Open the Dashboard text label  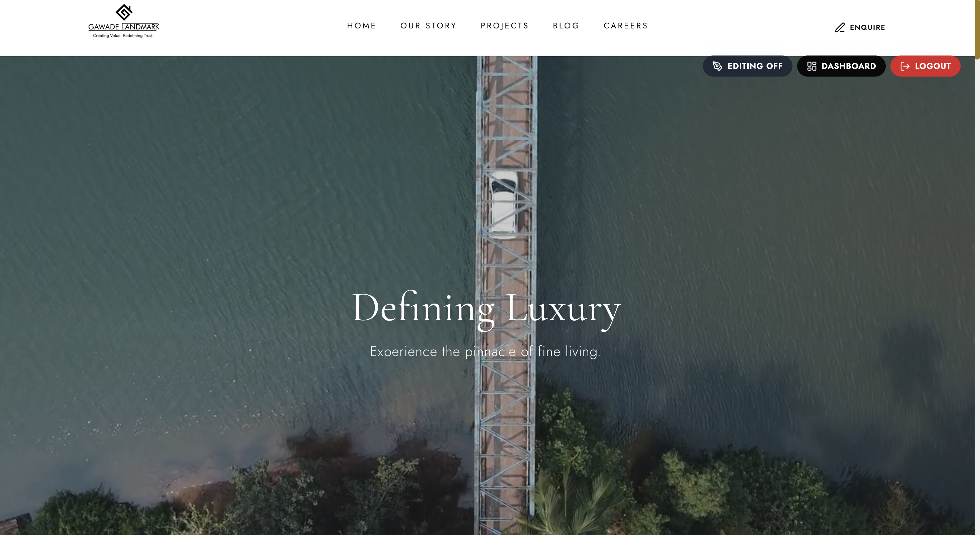point(848,66)
